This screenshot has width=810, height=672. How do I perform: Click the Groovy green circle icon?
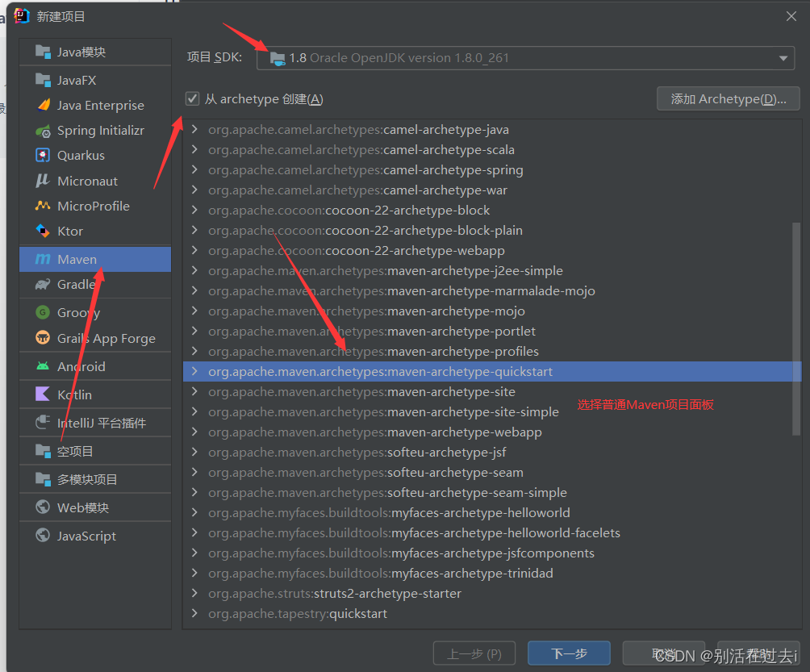point(43,312)
